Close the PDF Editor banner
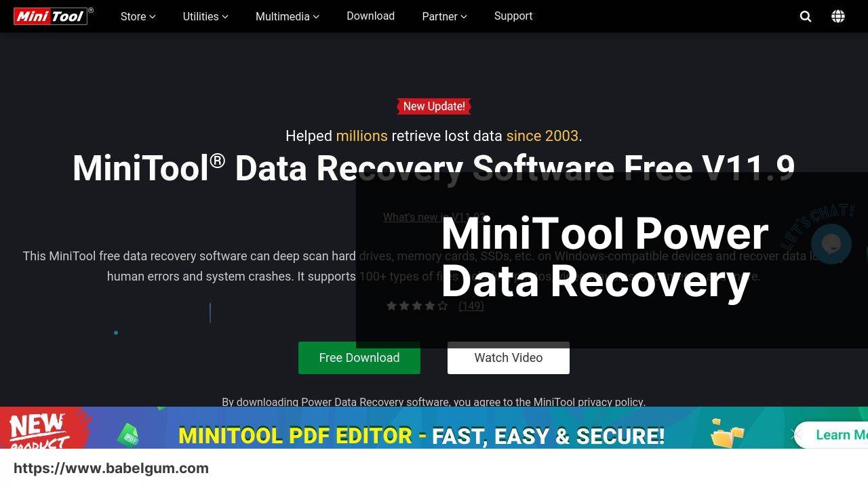Screen dimensions: 868x488 797,434
